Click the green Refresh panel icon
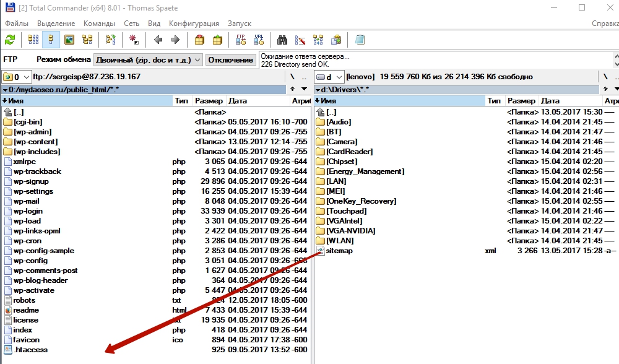 tap(10, 40)
